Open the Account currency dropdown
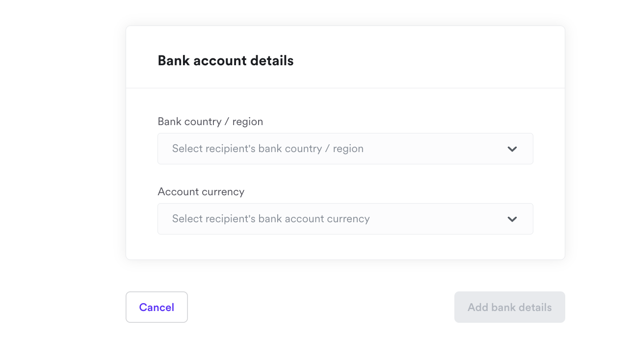This screenshot has width=631, height=364. (x=345, y=219)
